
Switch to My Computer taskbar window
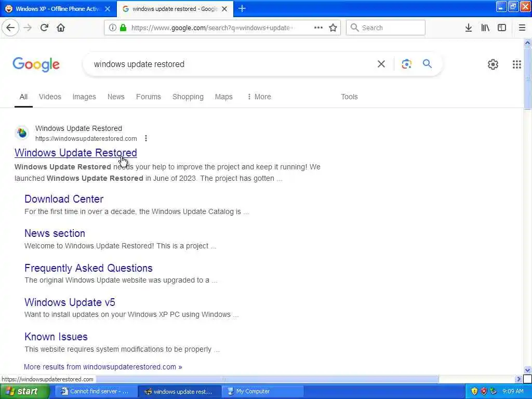coord(262,392)
